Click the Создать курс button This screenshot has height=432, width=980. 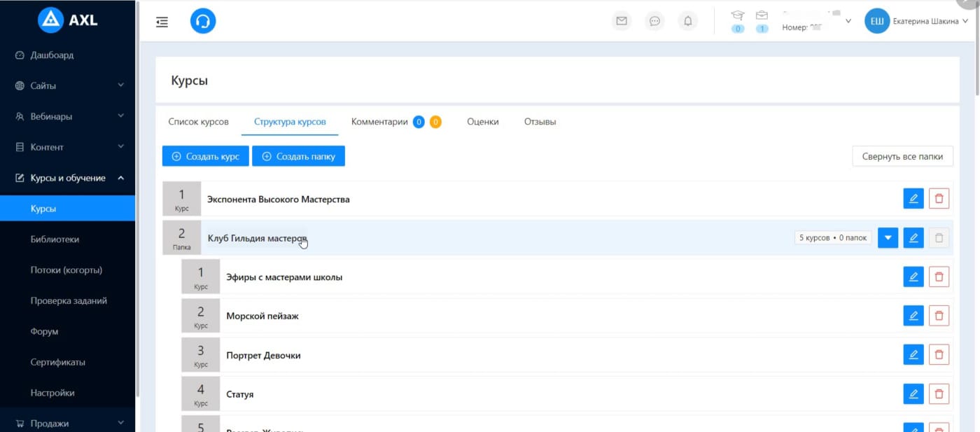(205, 157)
